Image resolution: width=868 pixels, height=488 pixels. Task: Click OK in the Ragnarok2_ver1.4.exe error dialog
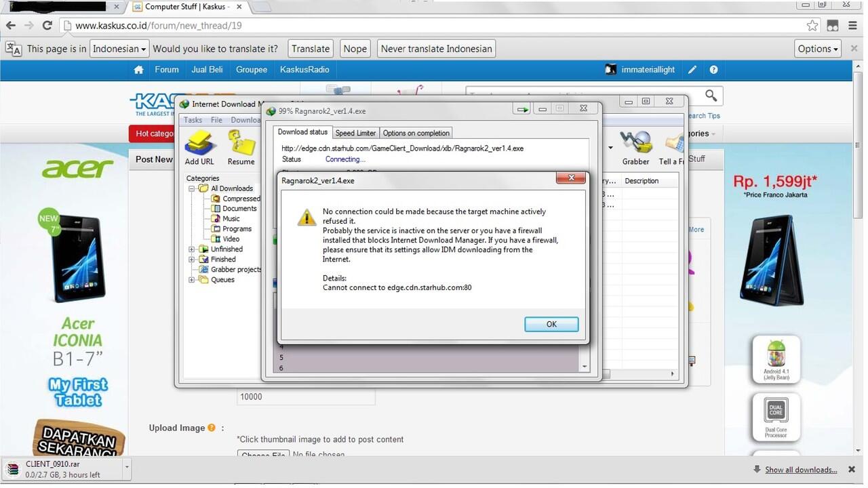click(x=551, y=325)
